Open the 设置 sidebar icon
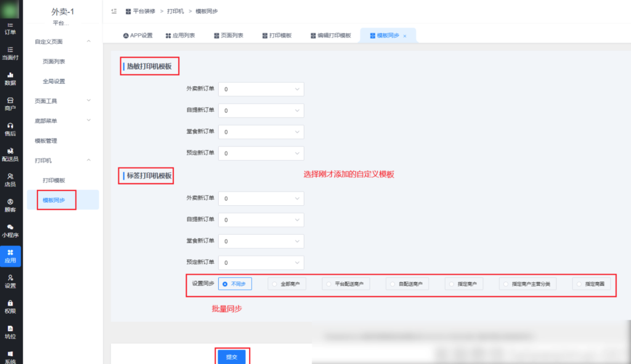The height and width of the screenshot is (364, 631). click(x=10, y=281)
